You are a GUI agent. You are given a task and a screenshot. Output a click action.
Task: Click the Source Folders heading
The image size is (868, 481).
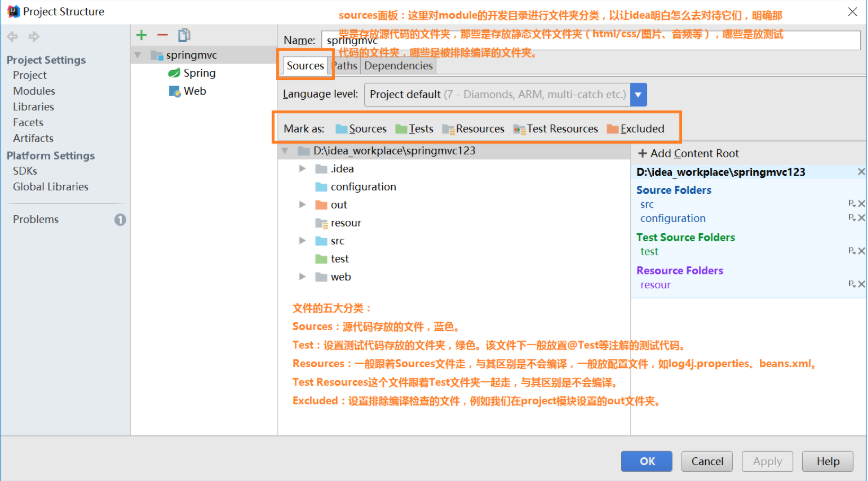pos(674,190)
